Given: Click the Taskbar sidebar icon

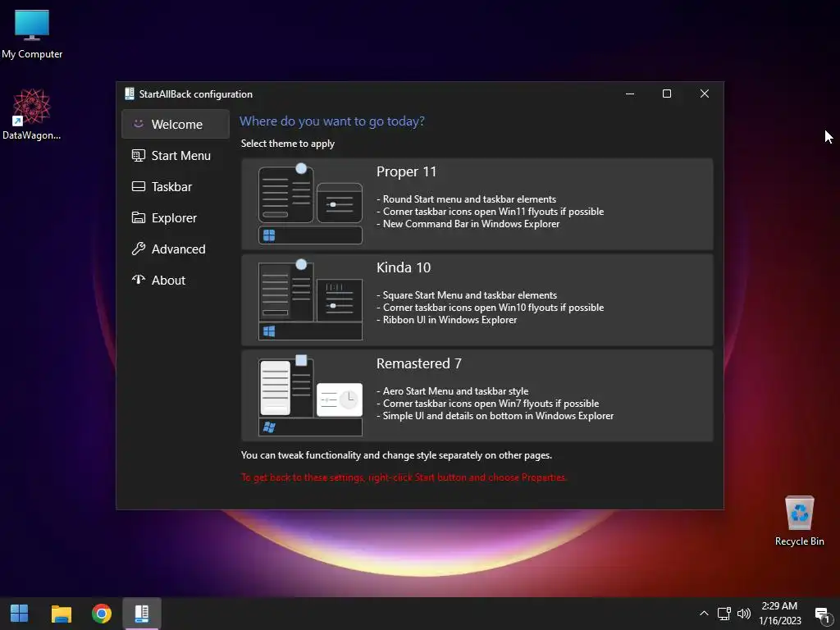Looking at the screenshot, I should 138,186.
